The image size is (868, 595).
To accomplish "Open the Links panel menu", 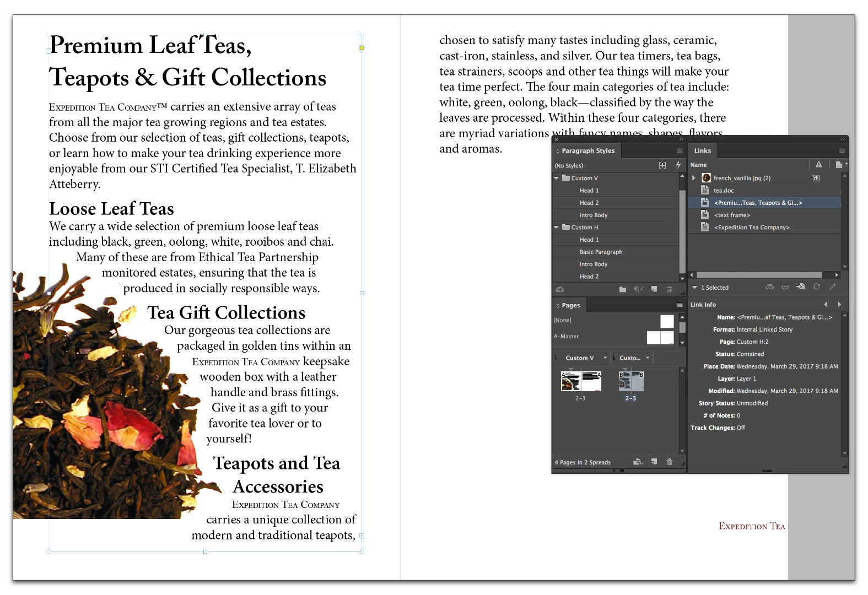I will click(x=842, y=150).
